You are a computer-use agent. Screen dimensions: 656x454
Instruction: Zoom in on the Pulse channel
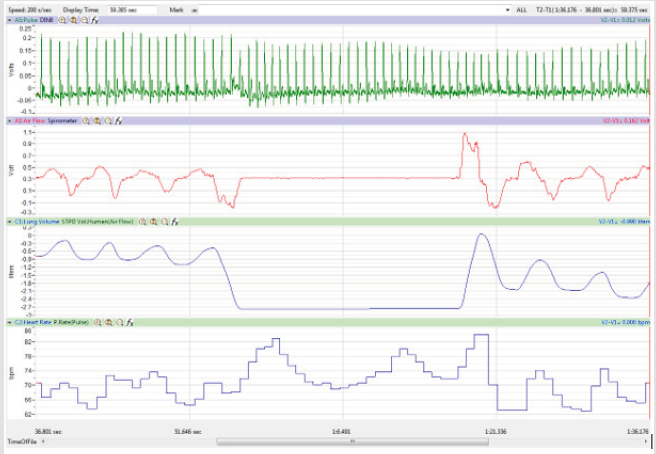click(63, 19)
